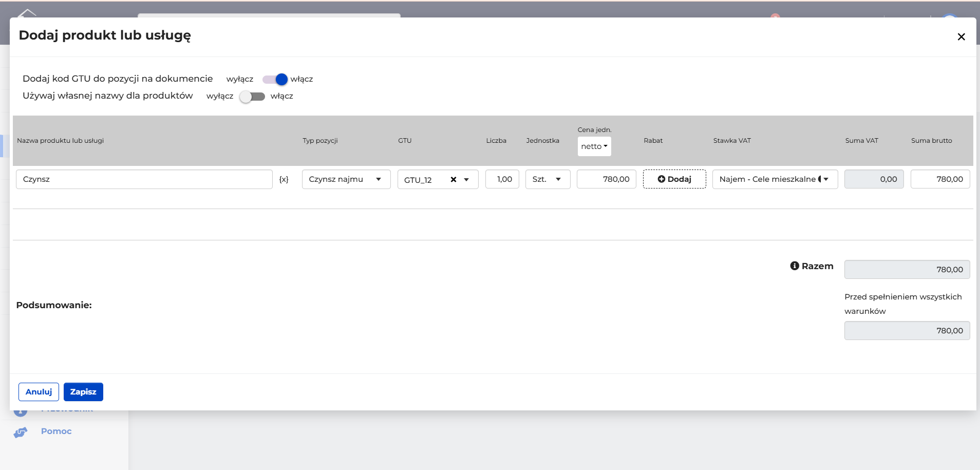Click the info icon next to Razem
Screen dimensions: 980x470
[x=795, y=266]
